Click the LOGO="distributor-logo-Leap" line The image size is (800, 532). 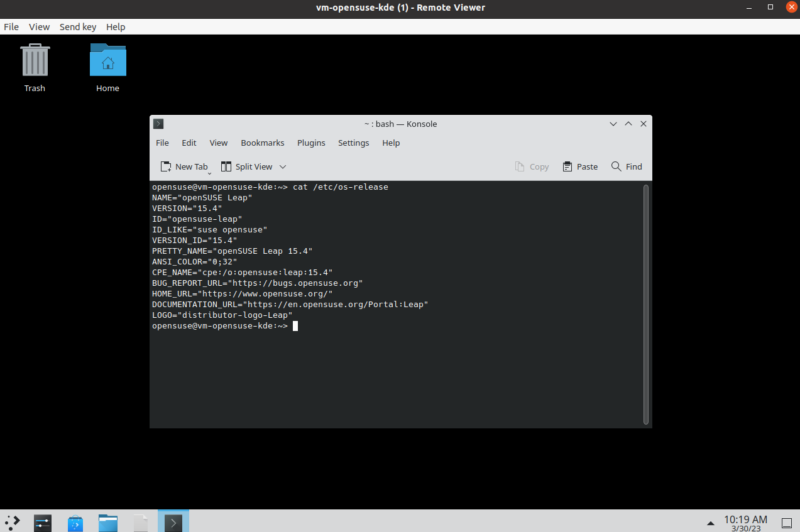[x=222, y=315]
